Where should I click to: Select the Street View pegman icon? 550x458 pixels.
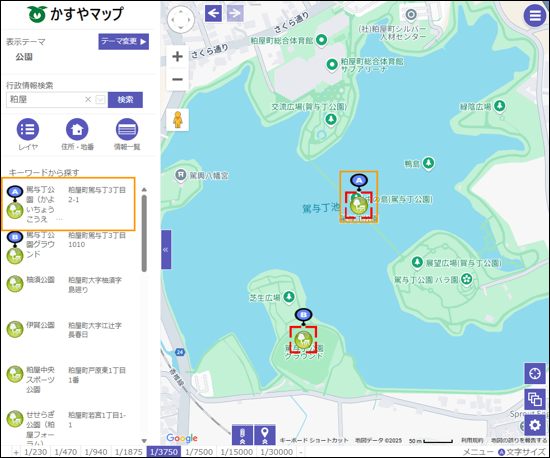pyautogui.click(x=178, y=120)
